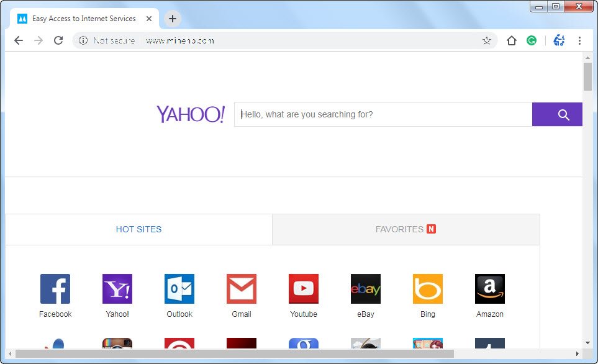Click the browser forward arrow
The image size is (598, 364).
(x=39, y=40)
